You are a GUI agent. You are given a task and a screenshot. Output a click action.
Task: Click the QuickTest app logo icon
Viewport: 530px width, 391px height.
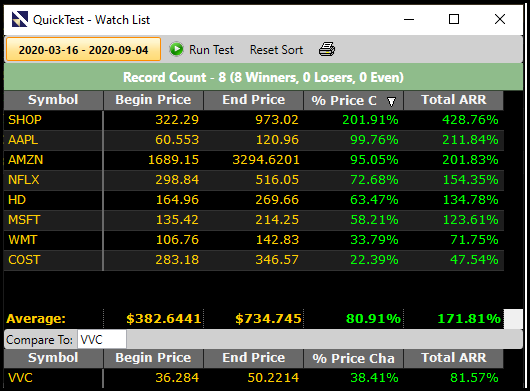click(20, 19)
